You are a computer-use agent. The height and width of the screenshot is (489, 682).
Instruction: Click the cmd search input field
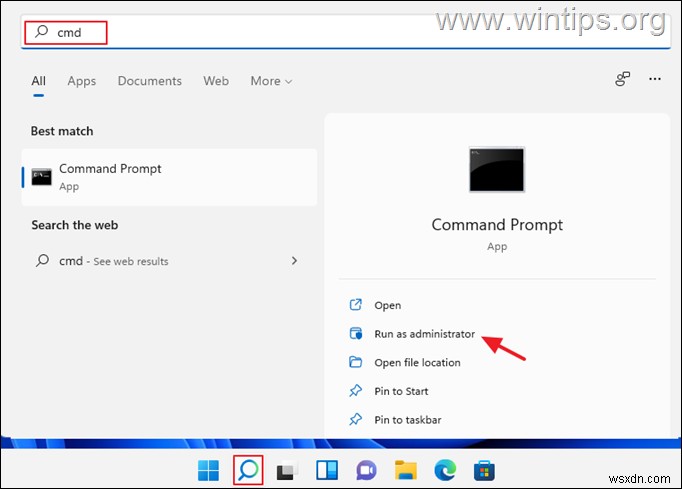(x=346, y=33)
